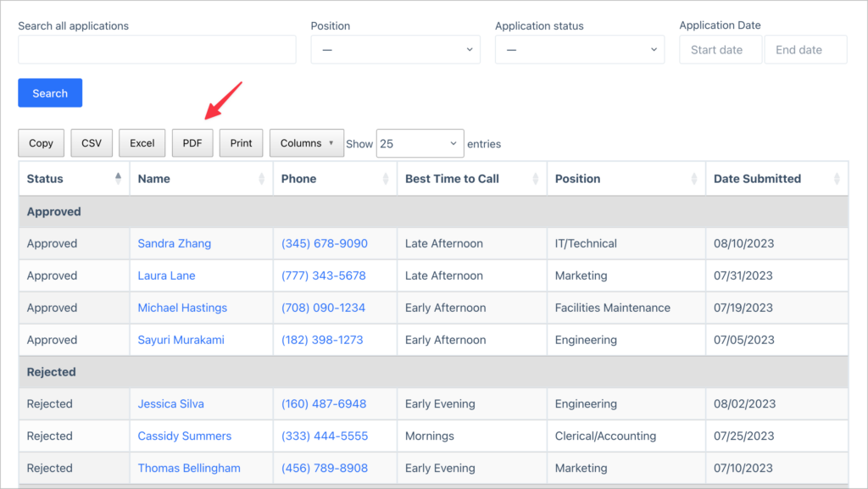868x489 pixels.
Task: Sort the table by Position column
Action: tap(626, 179)
